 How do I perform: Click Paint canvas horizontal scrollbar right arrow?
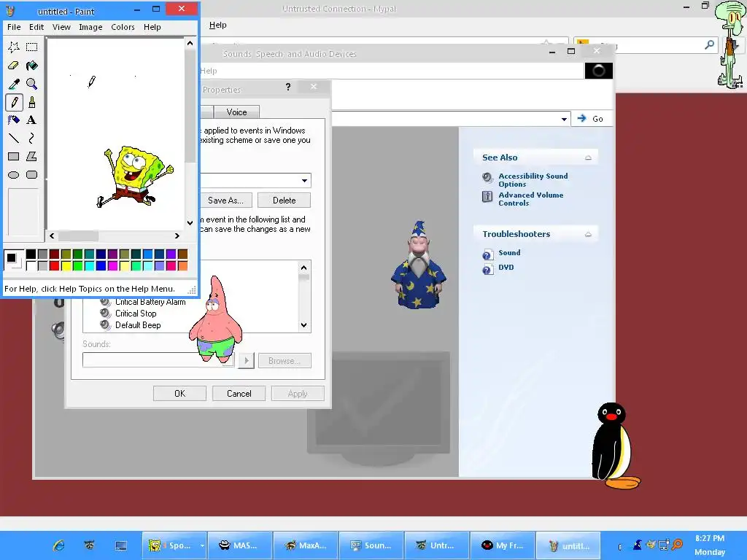tap(177, 236)
